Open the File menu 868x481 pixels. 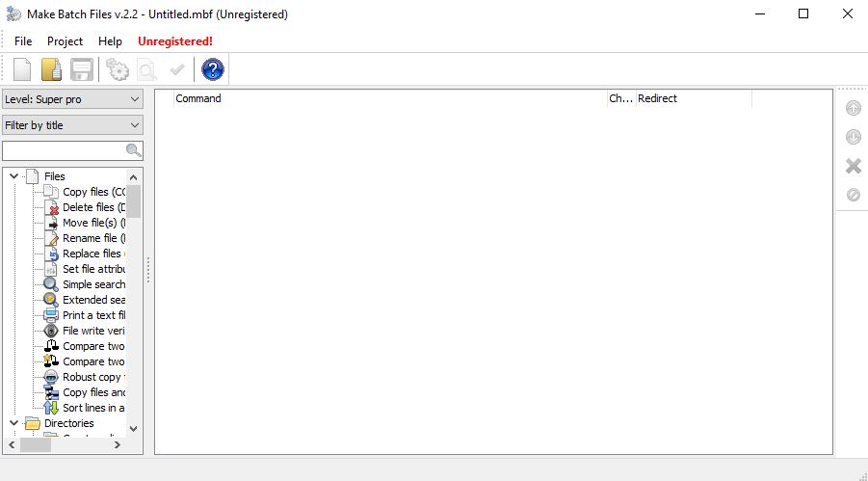click(x=23, y=41)
